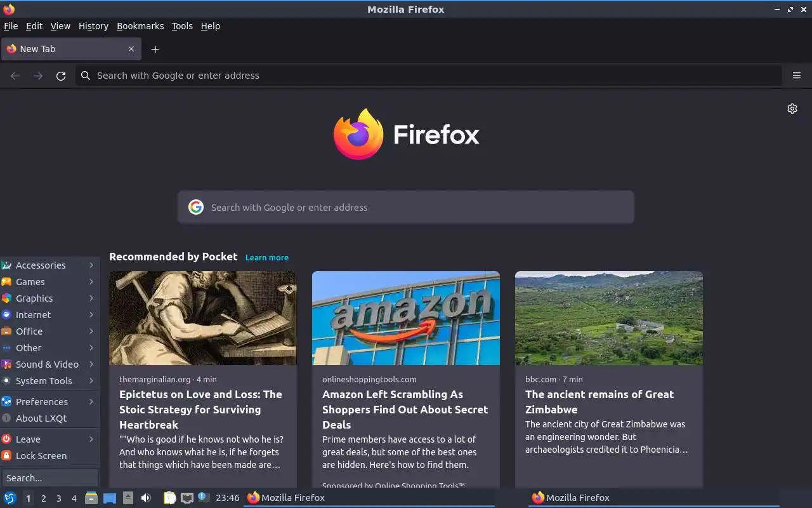This screenshot has width=812, height=508.
Task: Open the View menu
Action: [x=60, y=26]
